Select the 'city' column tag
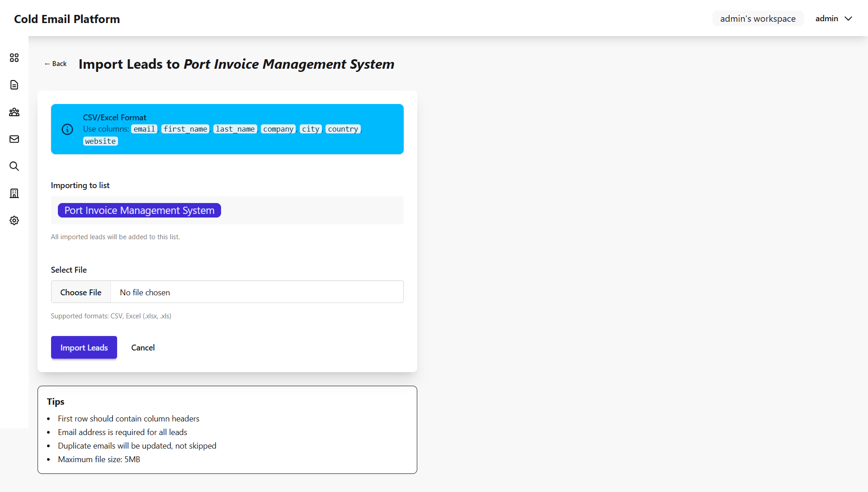The width and height of the screenshot is (868, 492). [x=311, y=129]
